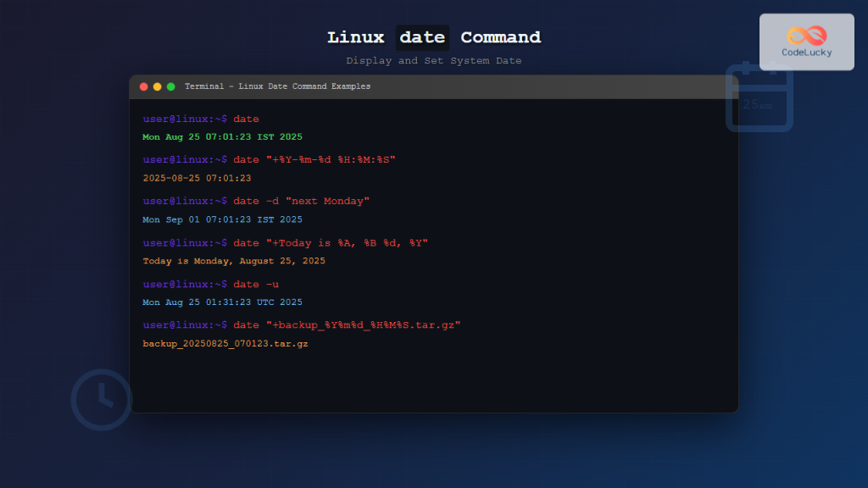The width and height of the screenshot is (868, 488).
Task: Click the 'Display and Set System Date' subtitle
Action: click(434, 60)
